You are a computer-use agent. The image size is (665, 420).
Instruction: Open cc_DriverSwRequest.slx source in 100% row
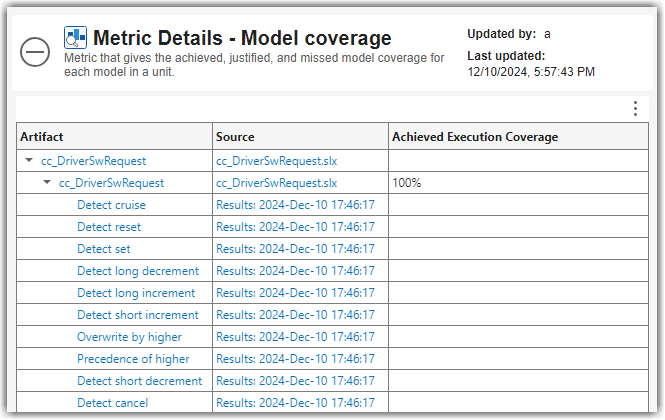[x=277, y=183]
